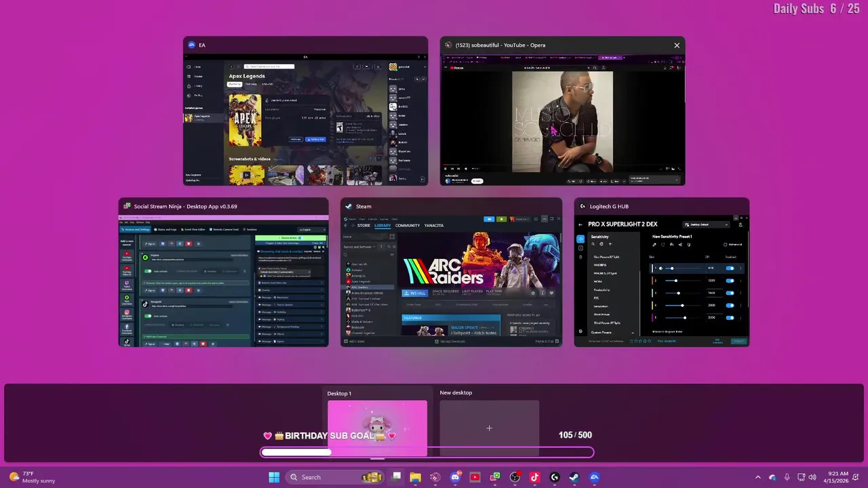Click the Sensitivity search icon in G HUB
The height and width of the screenshot is (488, 868).
point(593,244)
